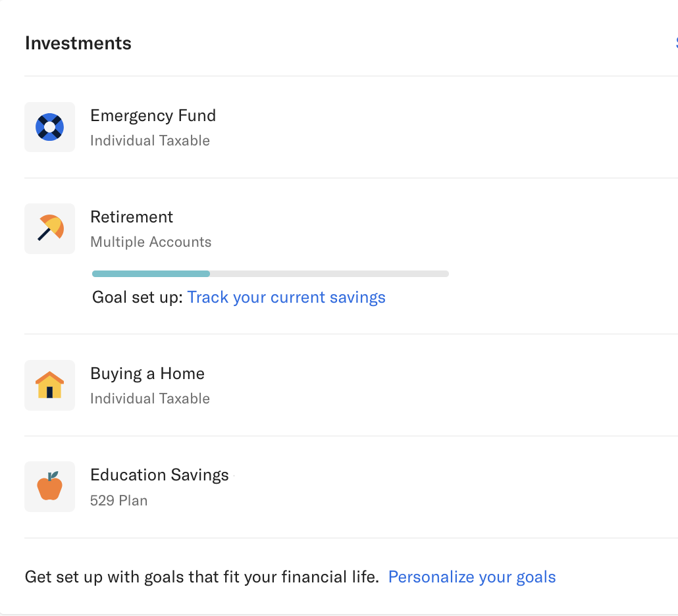Select the Buying a Home goal
Screen dimensions: 678x616
pyautogui.click(x=147, y=374)
